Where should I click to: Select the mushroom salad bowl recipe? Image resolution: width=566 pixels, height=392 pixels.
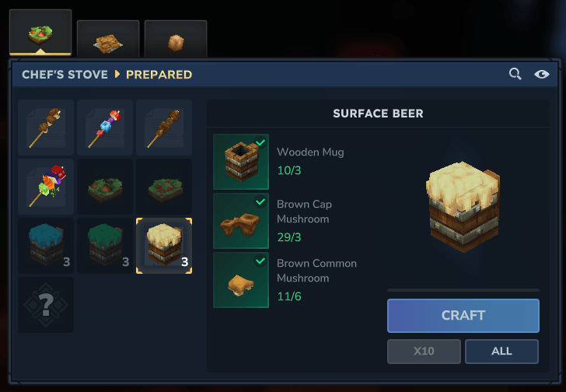(x=105, y=187)
